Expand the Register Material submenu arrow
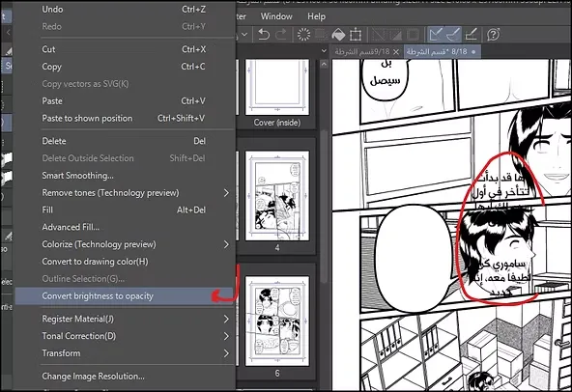Viewport: 572px width, 392px height. (226, 319)
